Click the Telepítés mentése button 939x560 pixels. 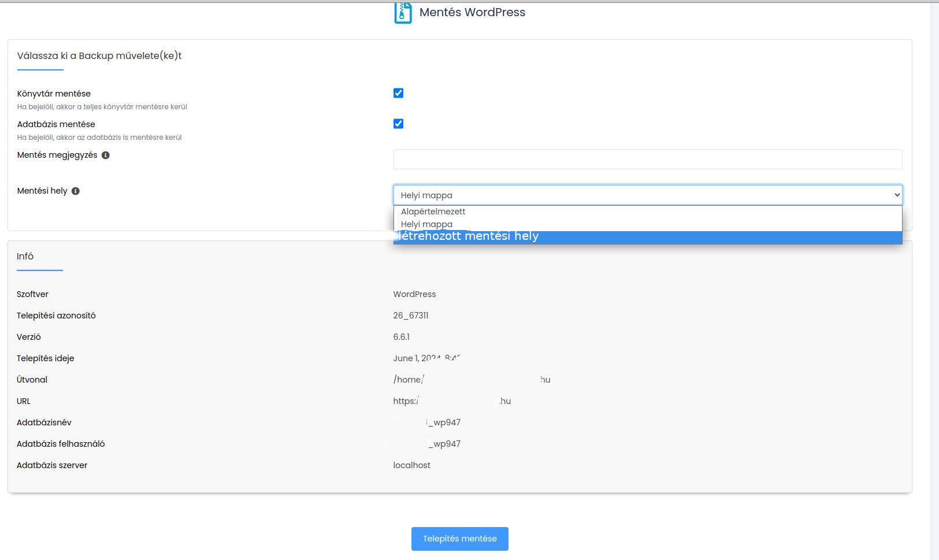[460, 539]
